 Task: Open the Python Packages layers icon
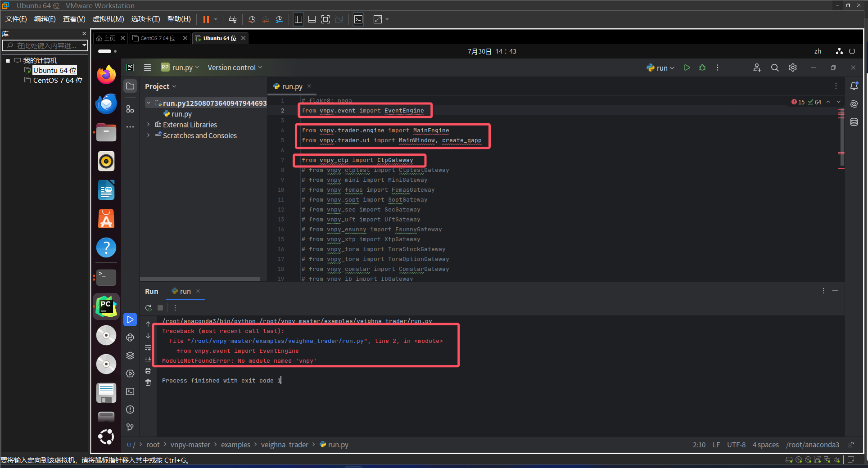click(130, 355)
